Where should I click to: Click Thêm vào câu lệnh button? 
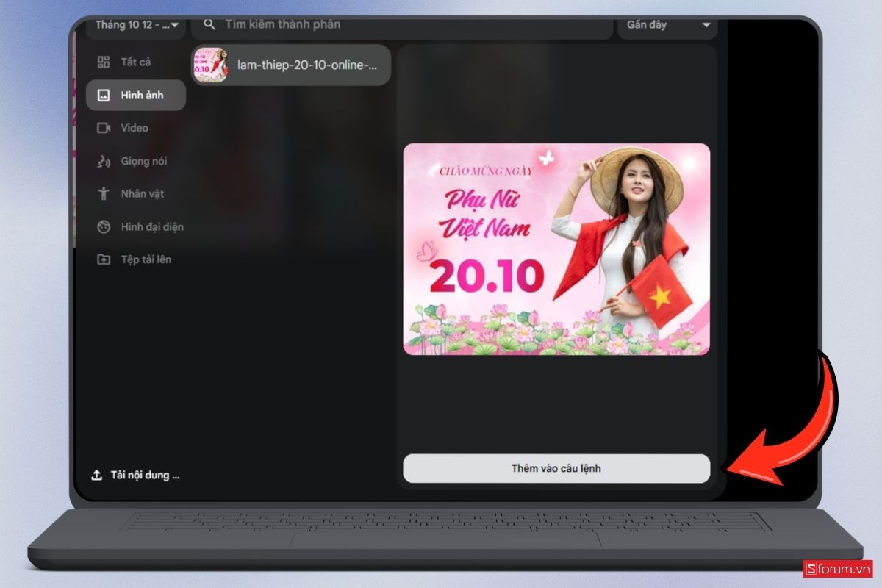(x=556, y=468)
